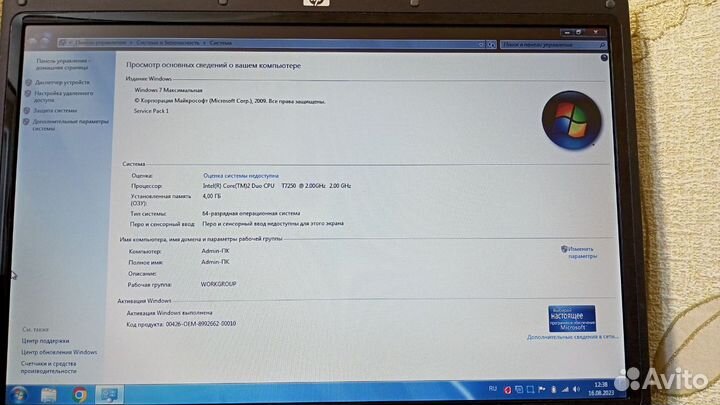Click 'Оценка системы недоступна' link
Image resolution: width=720 pixels, height=405 pixels.
(x=241, y=175)
